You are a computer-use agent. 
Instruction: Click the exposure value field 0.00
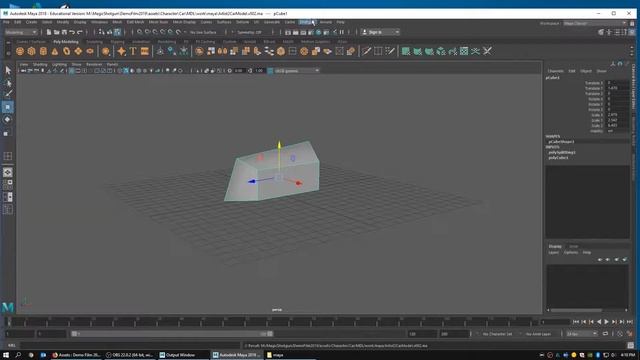point(239,71)
